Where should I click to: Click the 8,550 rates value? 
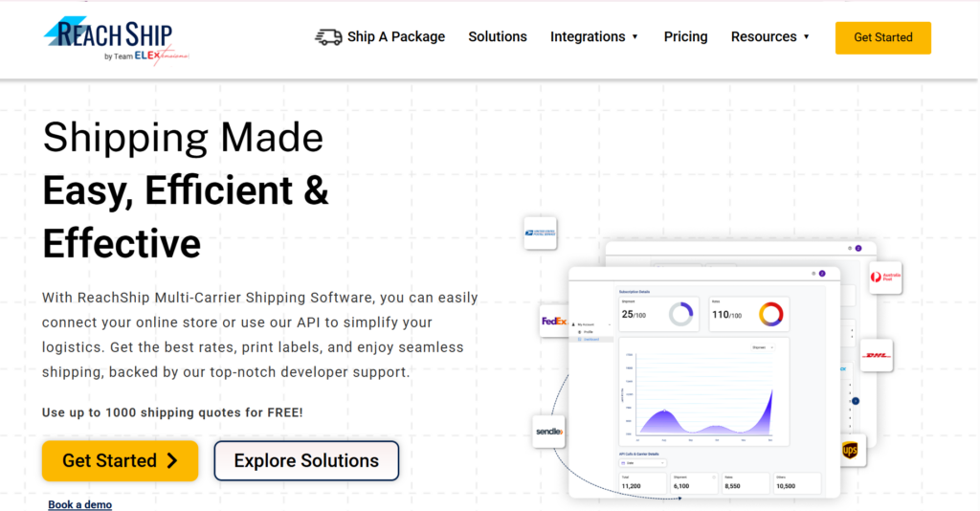pos(732,486)
